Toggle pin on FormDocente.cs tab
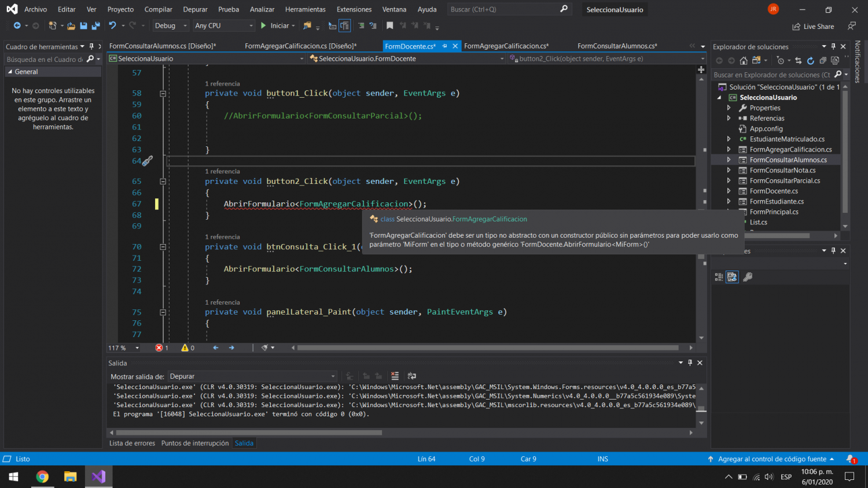 [444, 46]
